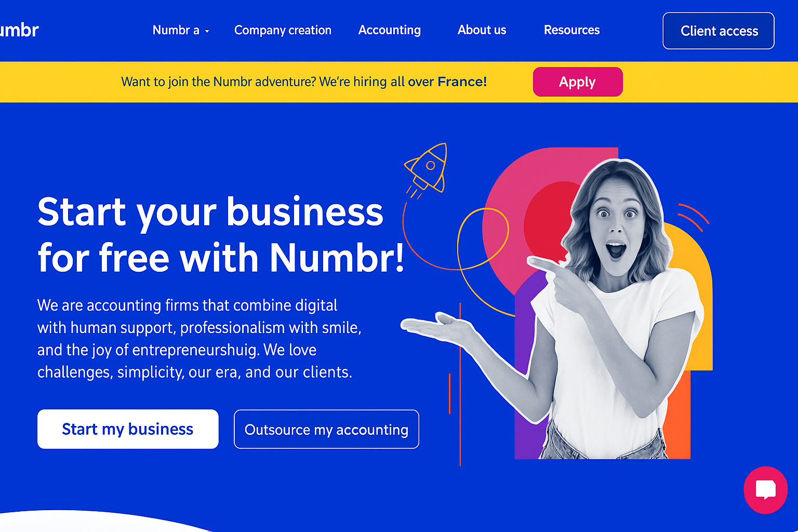This screenshot has height=532, width=798.
Task: Click Outsource my accounting button
Action: pos(326,429)
